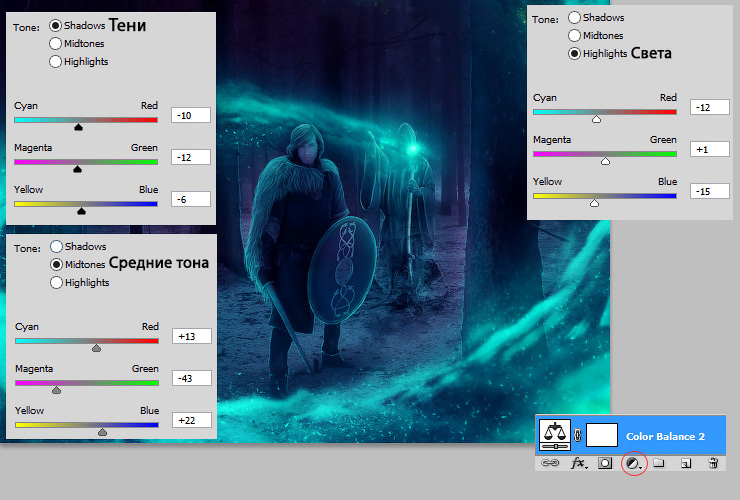
Task: Click Cyan-Red slider handle in Света panel
Action: (x=597, y=119)
